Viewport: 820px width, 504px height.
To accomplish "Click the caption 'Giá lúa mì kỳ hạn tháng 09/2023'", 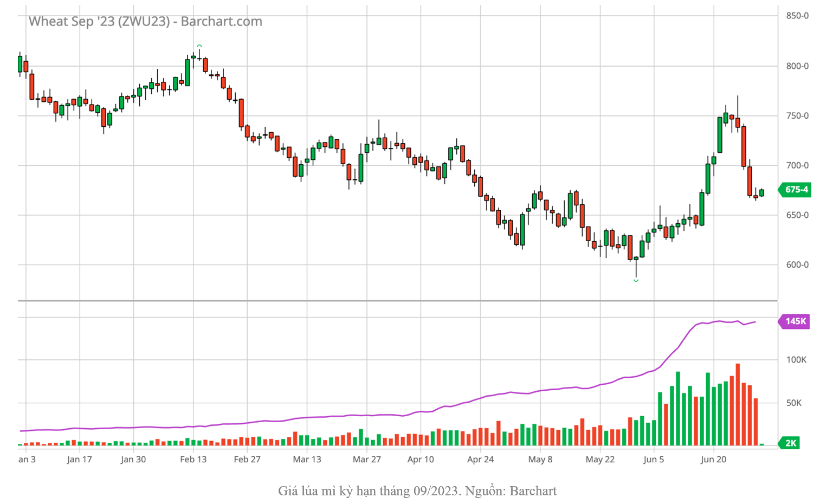I will pyautogui.click(x=368, y=491).
